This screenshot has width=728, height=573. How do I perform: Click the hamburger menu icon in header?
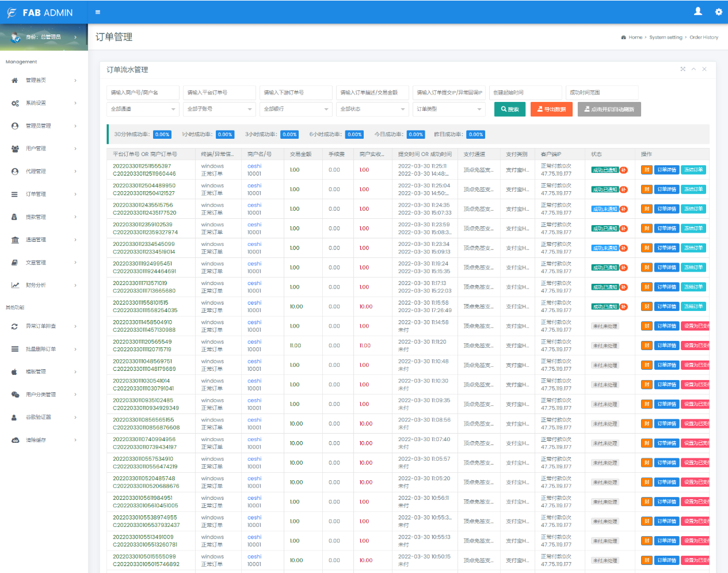click(98, 12)
